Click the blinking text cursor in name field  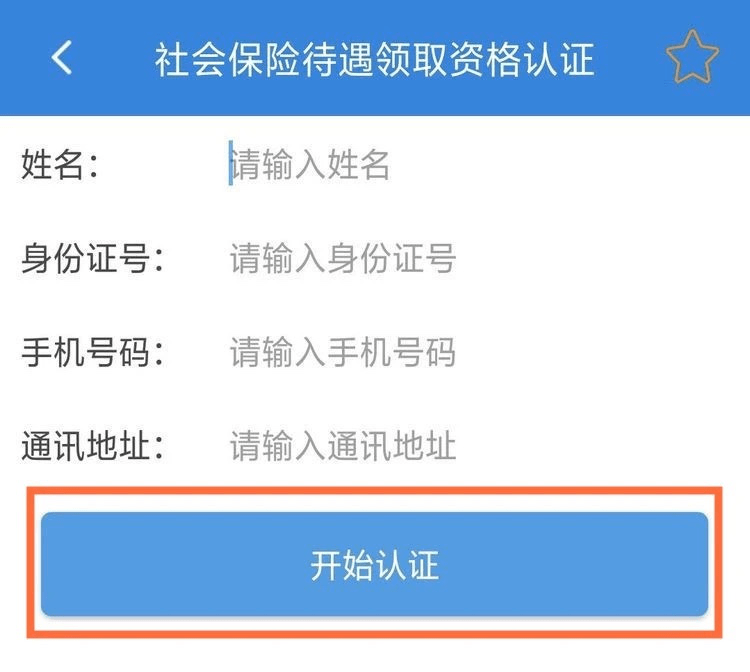(230, 164)
